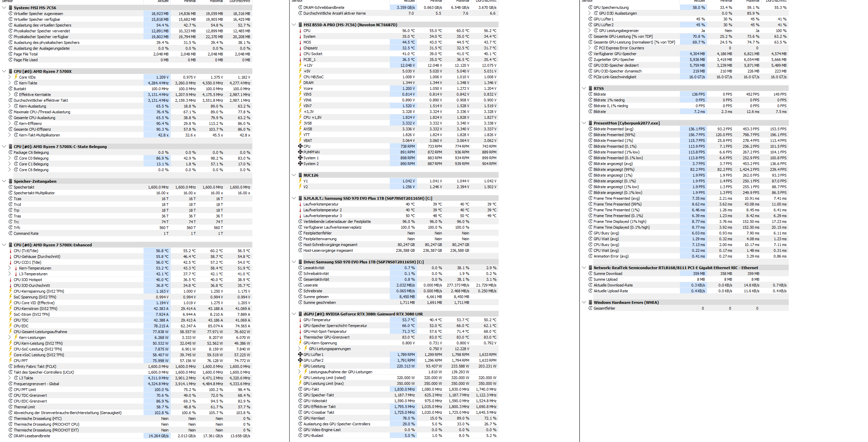Viewport: 868px width, 442px height.
Task: Click the clock icon beside GPU Kernlast
Action: 300,418
